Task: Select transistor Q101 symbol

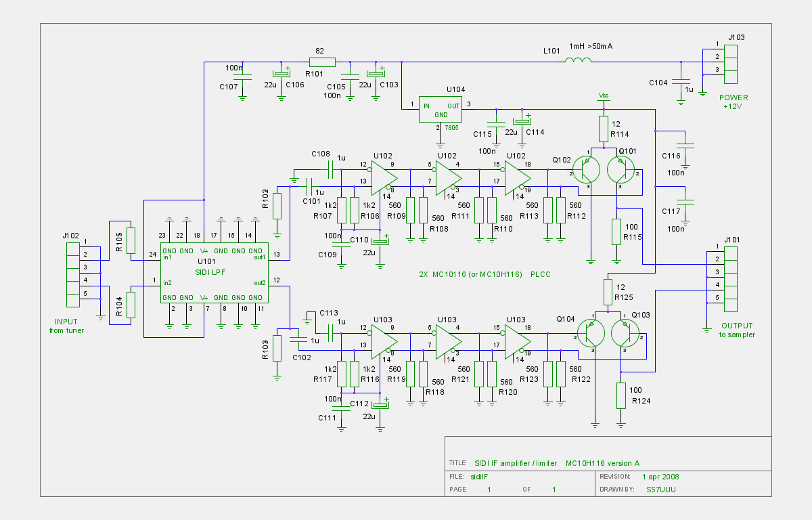Action: tap(621, 169)
